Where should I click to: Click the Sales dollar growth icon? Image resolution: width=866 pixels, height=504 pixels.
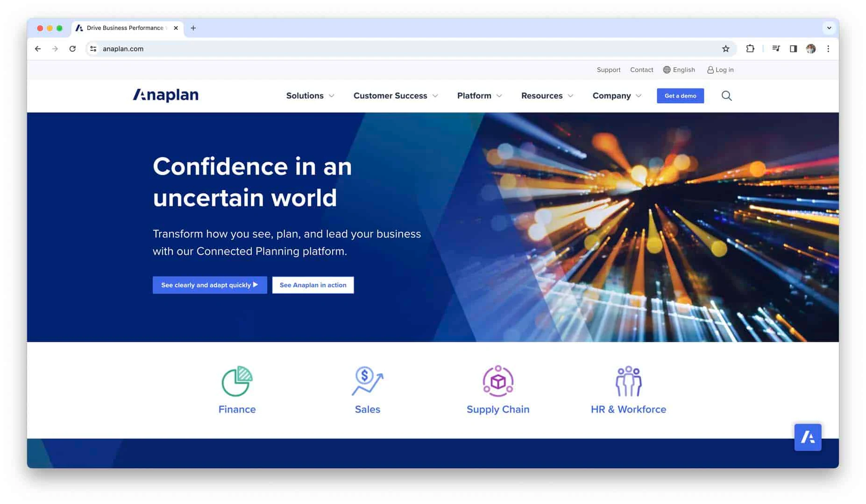(x=368, y=381)
